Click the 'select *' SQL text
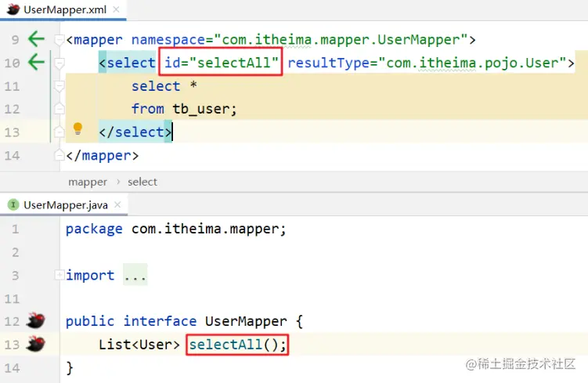Viewport: 588px width, 383px height. (164, 86)
